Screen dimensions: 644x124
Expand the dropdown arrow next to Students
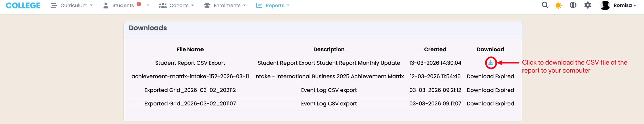148,5
